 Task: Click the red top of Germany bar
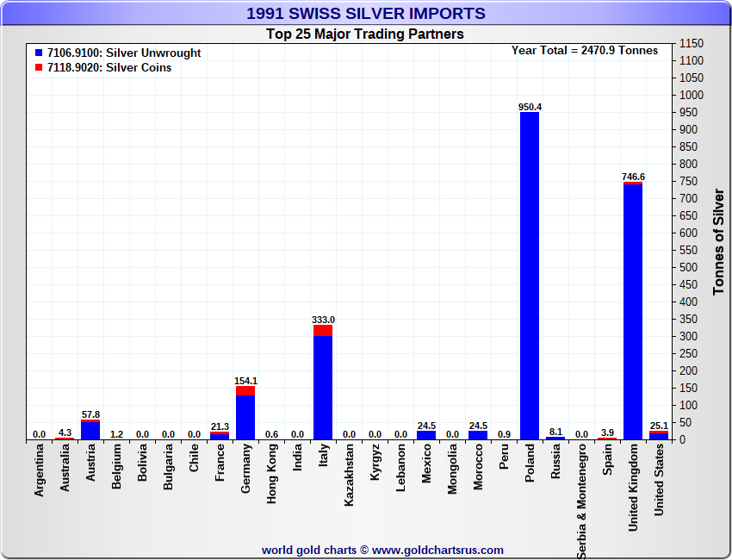click(x=245, y=391)
